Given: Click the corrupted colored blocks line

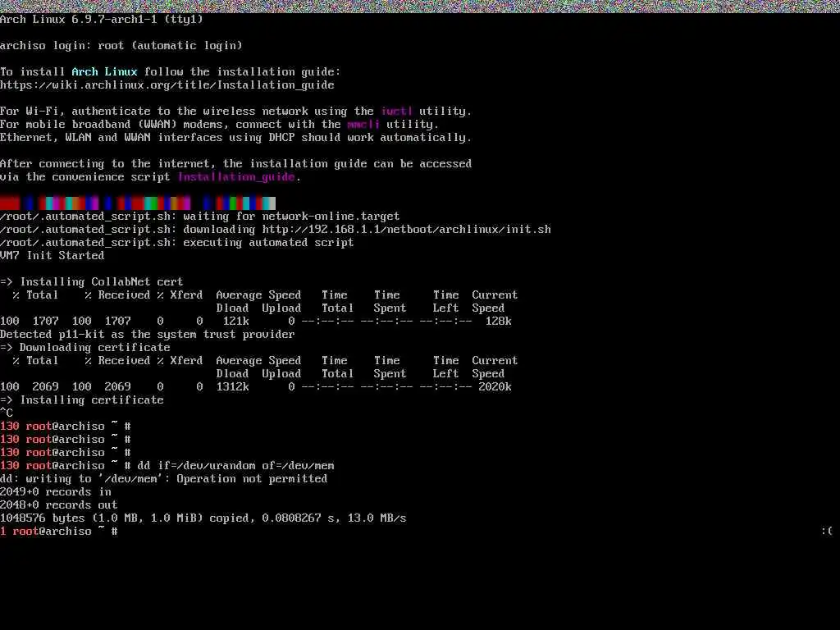Looking at the screenshot, I should pos(138,203).
